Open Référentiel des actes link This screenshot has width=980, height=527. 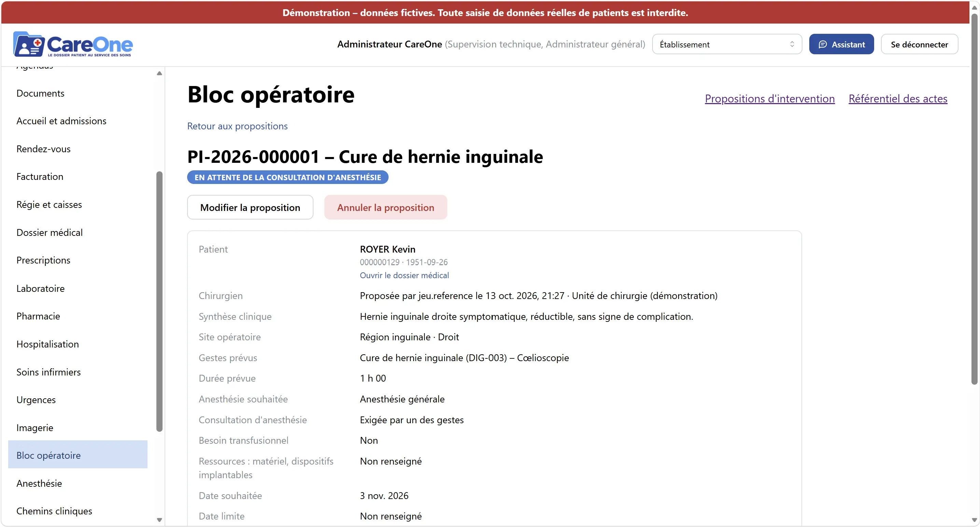[898, 99]
